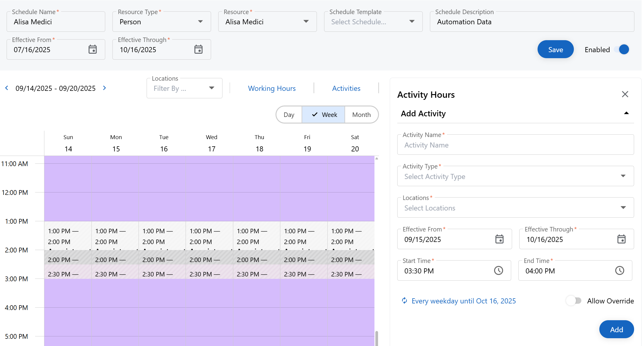Open Start Time clock picker

coord(498,271)
